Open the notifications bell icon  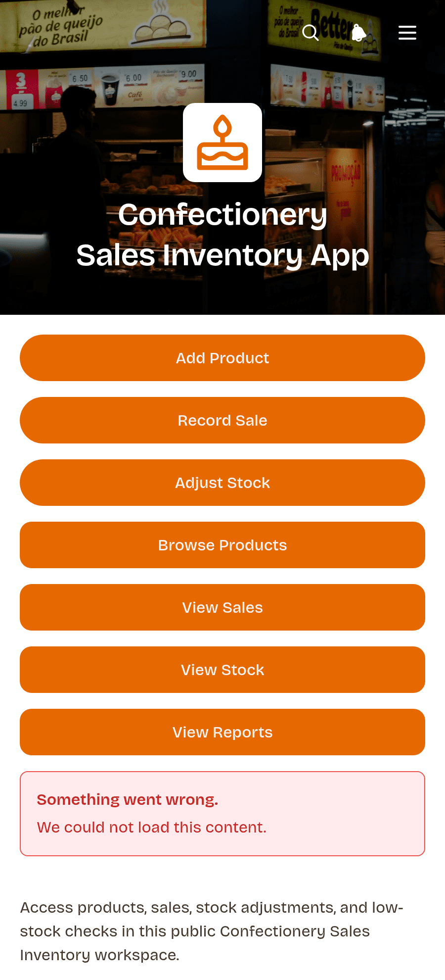tap(359, 33)
